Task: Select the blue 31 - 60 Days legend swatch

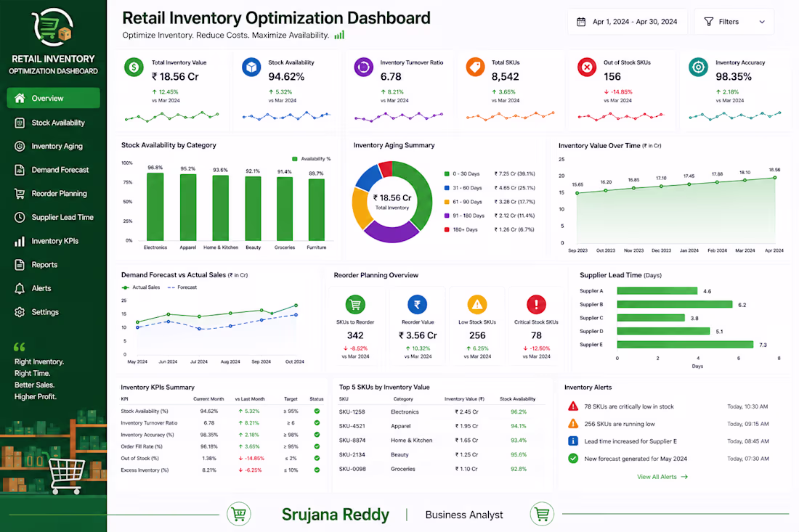Action: pos(447,188)
